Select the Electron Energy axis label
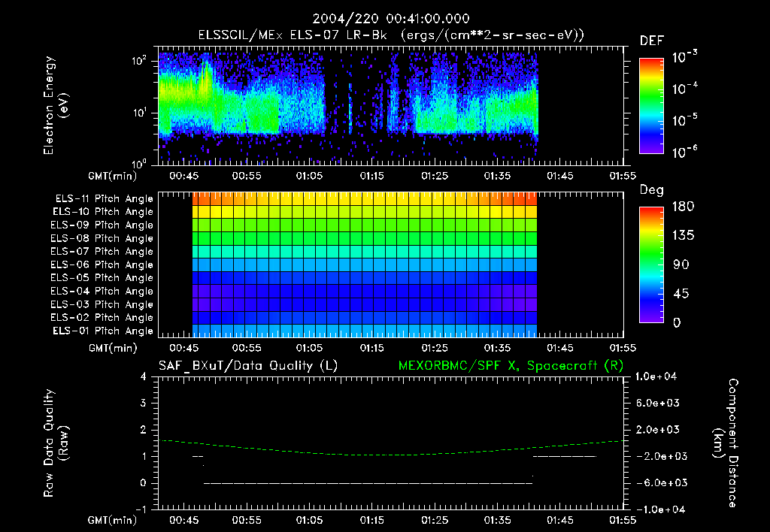The height and width of the screenshot is (532, 770). pos(56,105)
